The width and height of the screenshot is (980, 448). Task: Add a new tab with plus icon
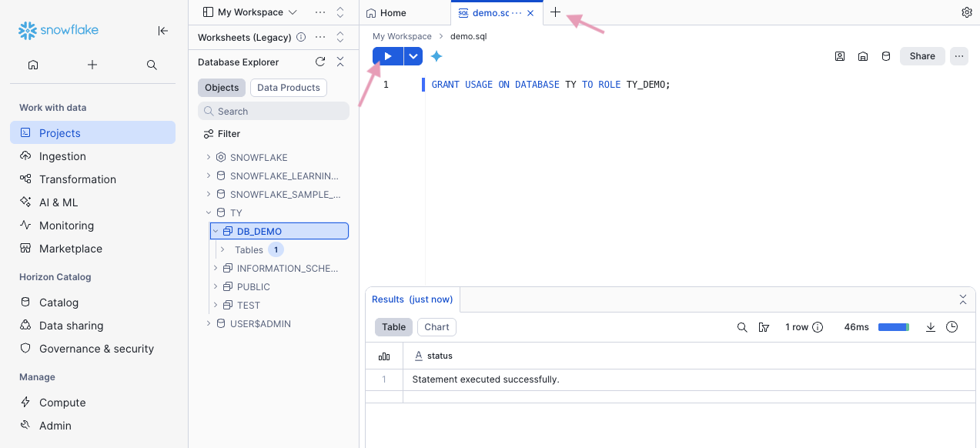(x=555, y=12)
